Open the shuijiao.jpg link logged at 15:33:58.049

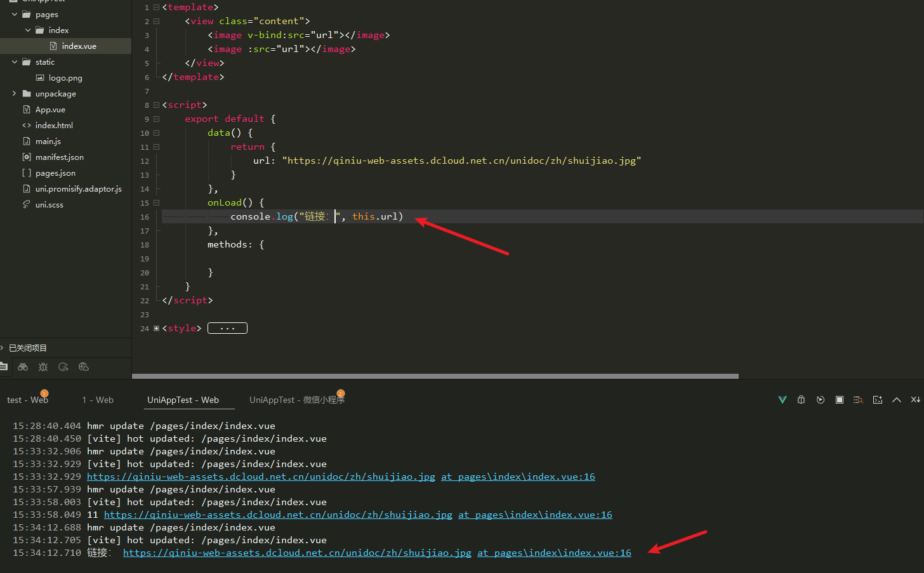pyautogui.click(x=278, y=515)
